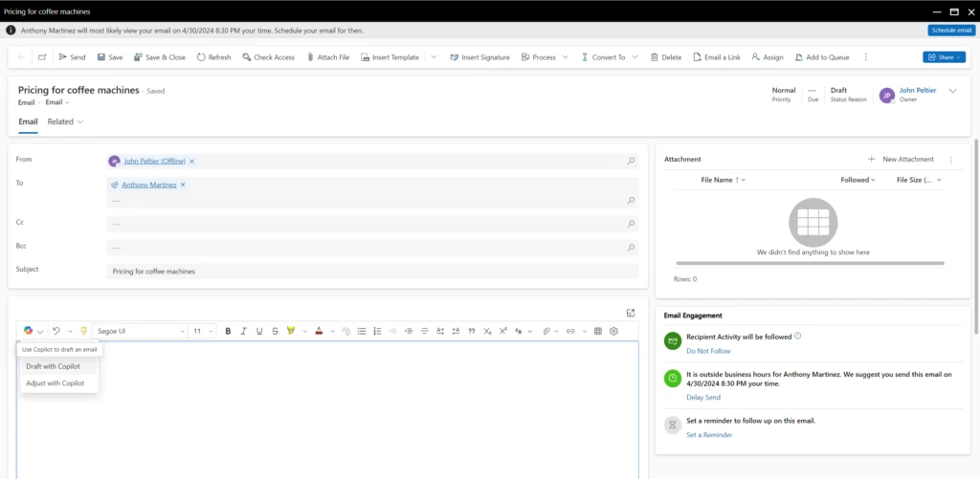Screen dimensions: 980x479
Task: Toggle strikethrough text formatting
Action: [275, 331]
